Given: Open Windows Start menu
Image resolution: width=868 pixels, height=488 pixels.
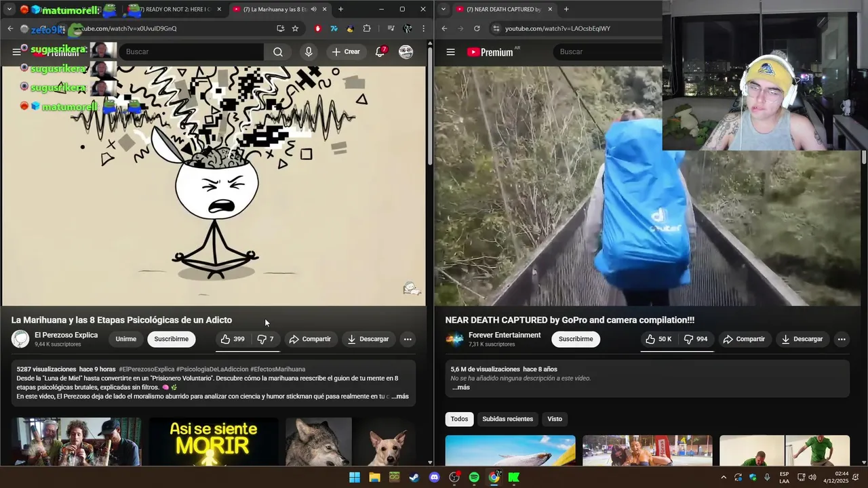Looking at the screenshot, I should pos(355,477).
